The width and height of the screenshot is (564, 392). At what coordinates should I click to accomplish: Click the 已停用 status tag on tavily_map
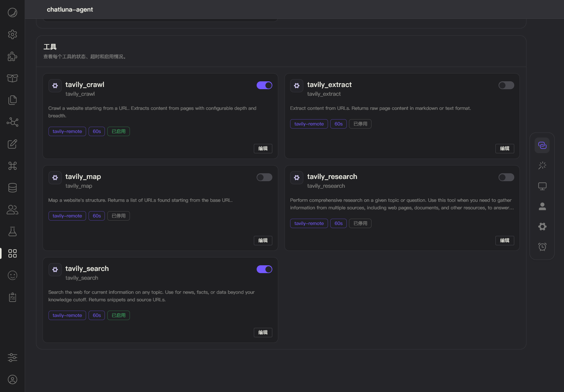119,216
